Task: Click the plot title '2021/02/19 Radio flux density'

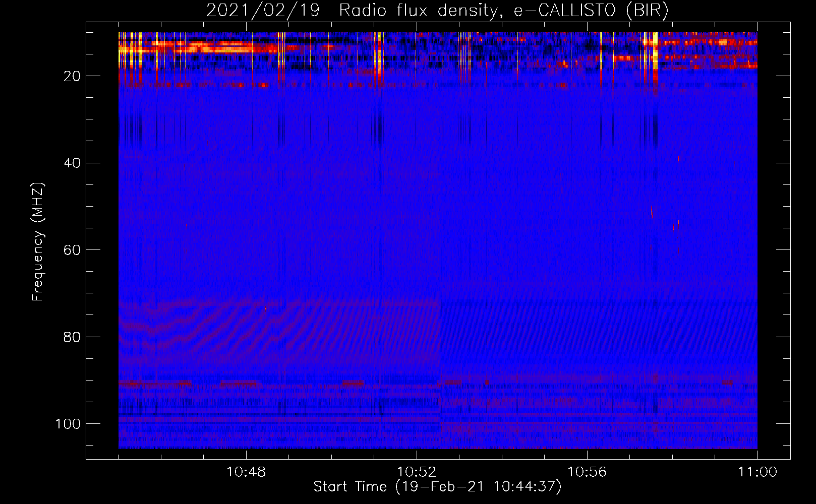Action: pos(437,11)
